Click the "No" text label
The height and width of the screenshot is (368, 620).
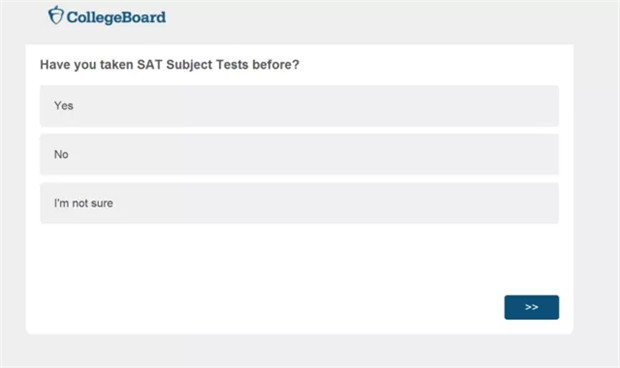(x=61, y=154)
